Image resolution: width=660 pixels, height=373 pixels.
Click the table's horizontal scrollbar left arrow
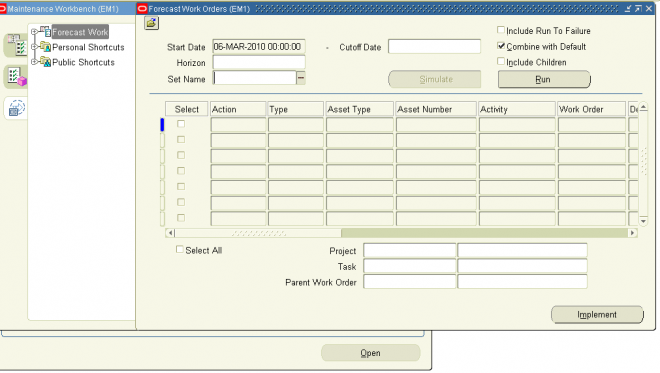[170, 233]
